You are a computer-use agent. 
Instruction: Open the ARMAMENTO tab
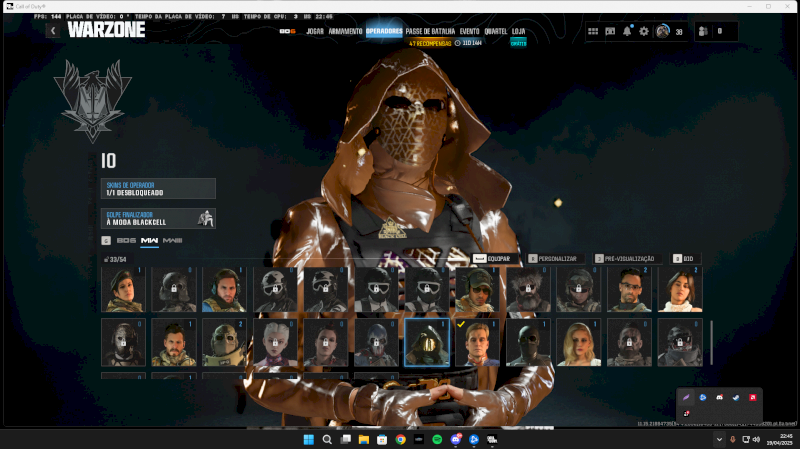(345, 31)
